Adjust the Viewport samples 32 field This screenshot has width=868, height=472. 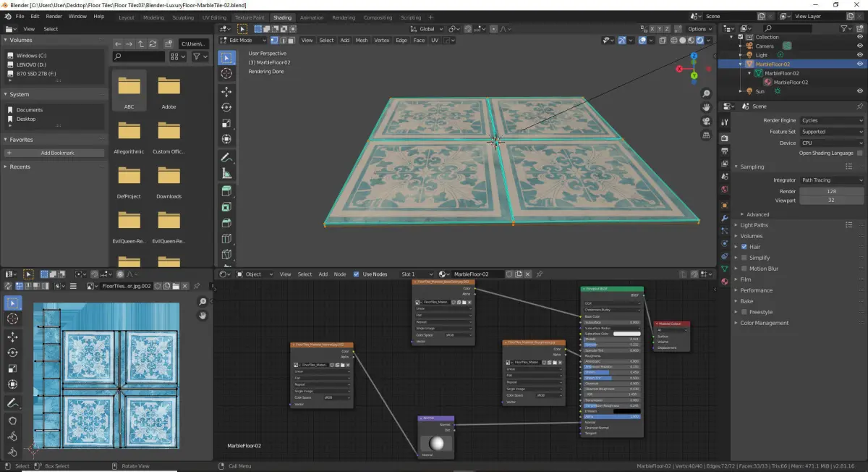coord(832,200)
